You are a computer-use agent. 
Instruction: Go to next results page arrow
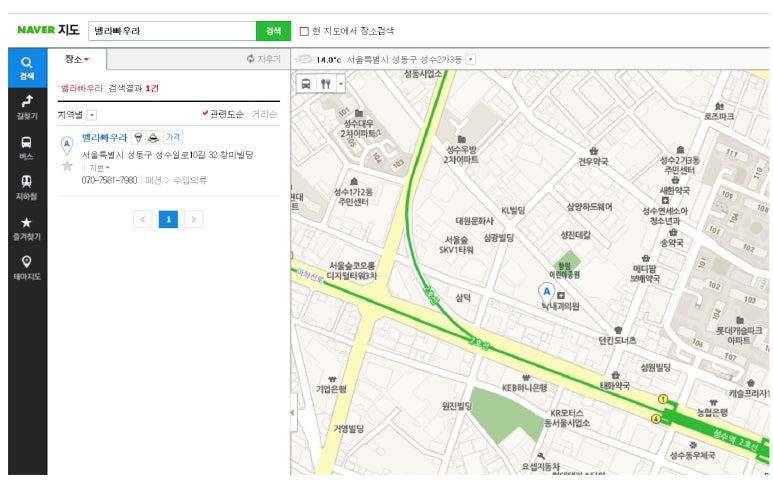(194, 219)
